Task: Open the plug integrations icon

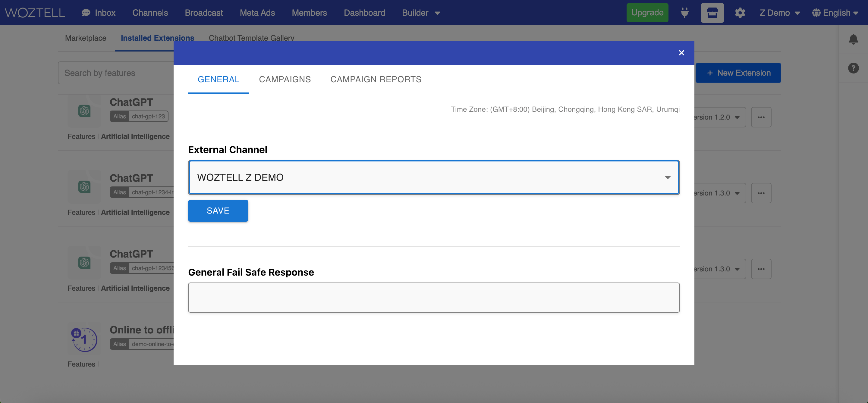Action: (684, 13)
